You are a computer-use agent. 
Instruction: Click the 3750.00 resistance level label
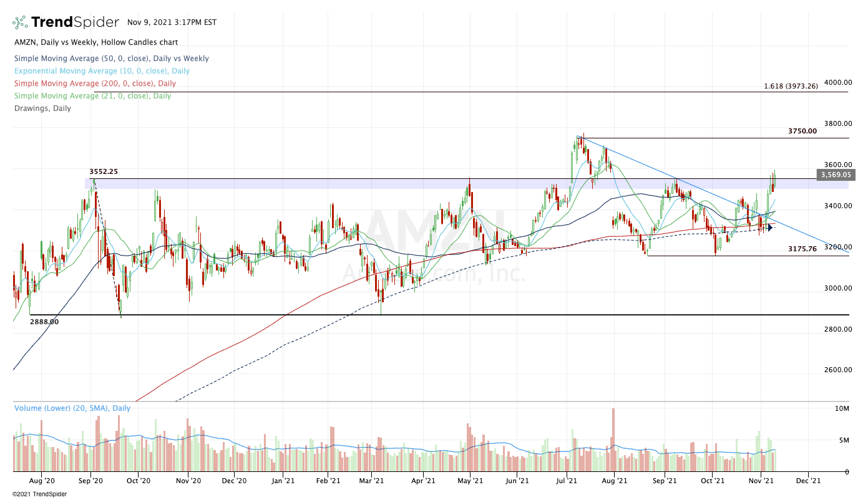click(x=802, y=131)
